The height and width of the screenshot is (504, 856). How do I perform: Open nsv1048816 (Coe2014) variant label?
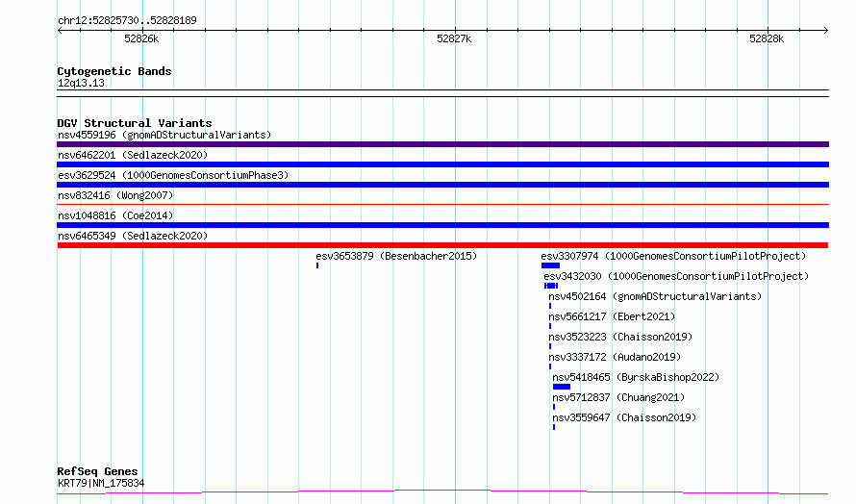click(x=115, y=215)
